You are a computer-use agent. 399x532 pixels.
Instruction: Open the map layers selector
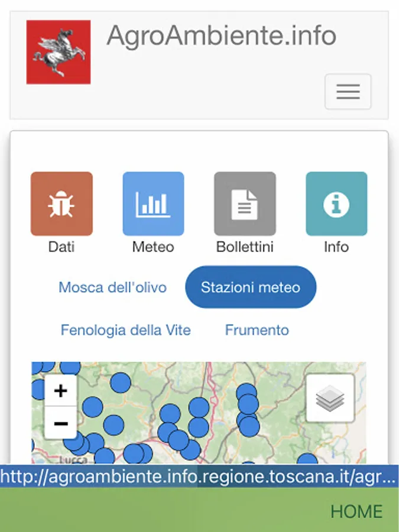click(330, 398)
